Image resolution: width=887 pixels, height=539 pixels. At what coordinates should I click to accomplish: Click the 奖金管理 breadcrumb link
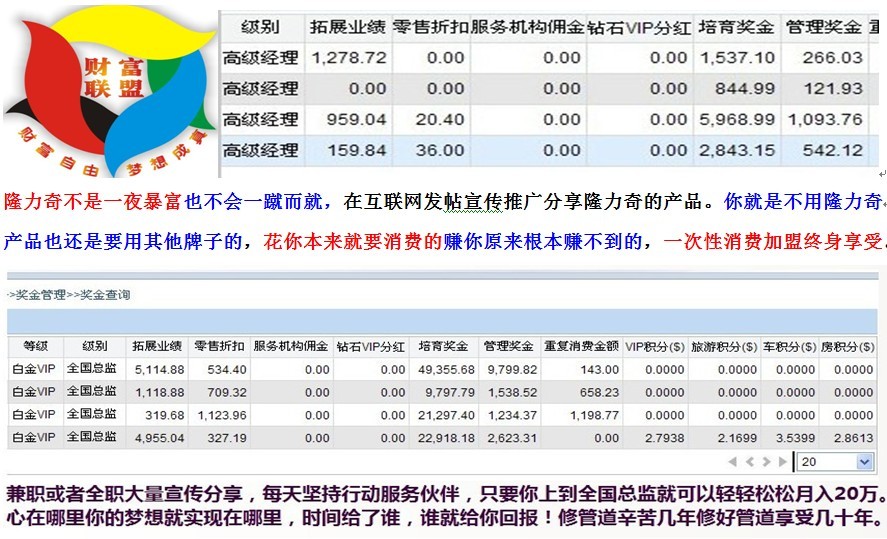pyautogui.click(x=41, y=295)
